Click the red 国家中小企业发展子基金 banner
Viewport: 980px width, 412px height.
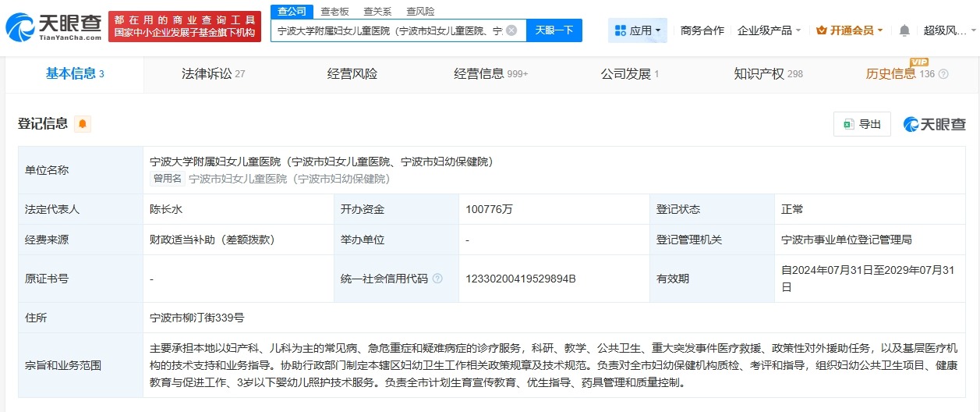tap(185, 27)
